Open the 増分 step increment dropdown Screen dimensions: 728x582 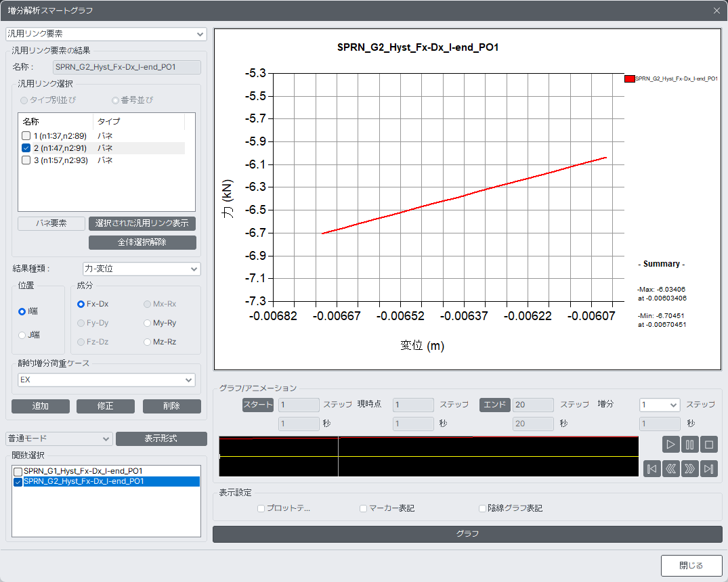click(660, 405)
